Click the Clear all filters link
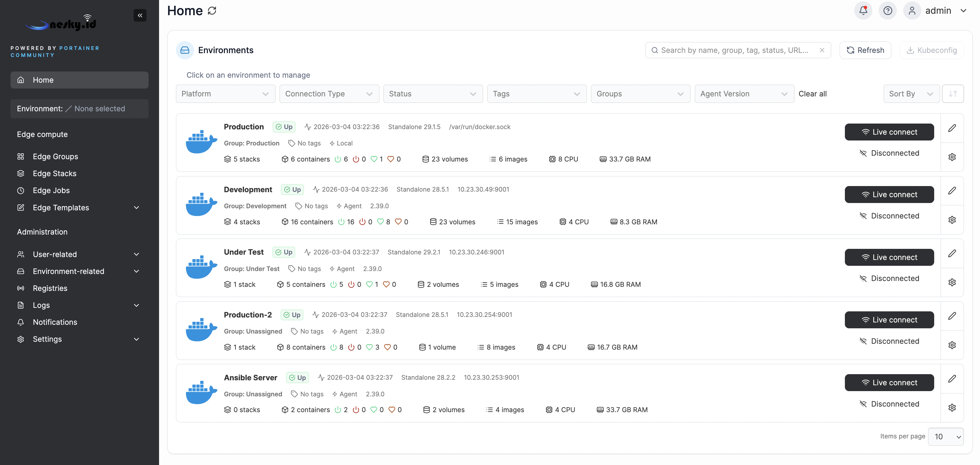This screenshot has width=980, height=465. (x=812, y=94)
